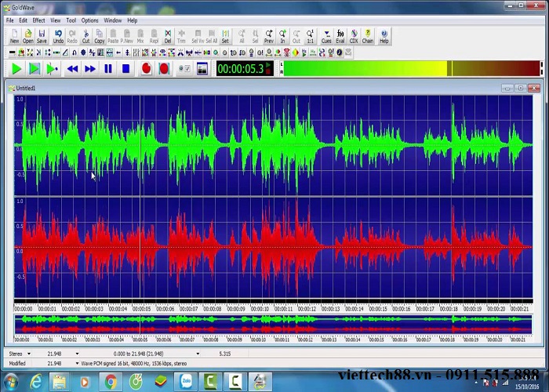Click the Windows Start button
The width and height of the screenshot is (549, 392).
click(10, 382)
